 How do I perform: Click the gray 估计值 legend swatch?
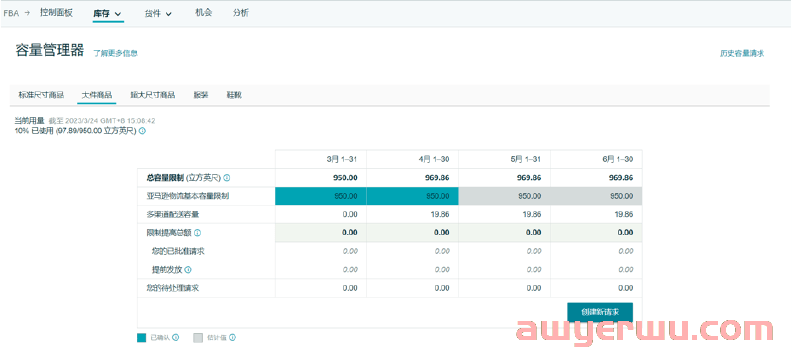198,338
